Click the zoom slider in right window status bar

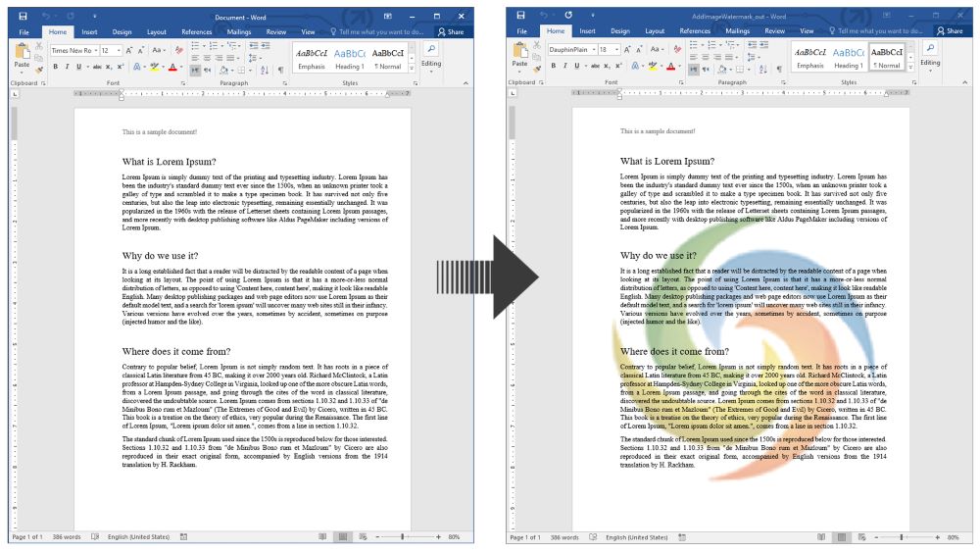pyautogui.click(x=901, y=537)
